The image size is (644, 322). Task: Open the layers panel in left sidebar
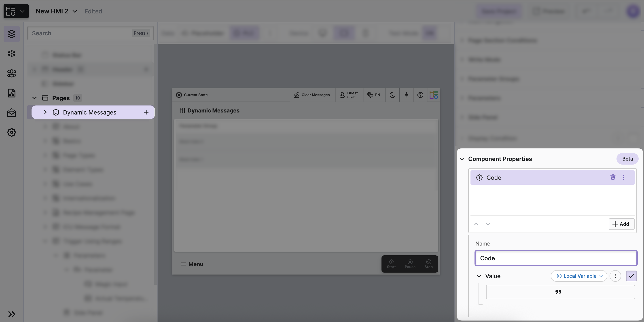tap(11, 34)
